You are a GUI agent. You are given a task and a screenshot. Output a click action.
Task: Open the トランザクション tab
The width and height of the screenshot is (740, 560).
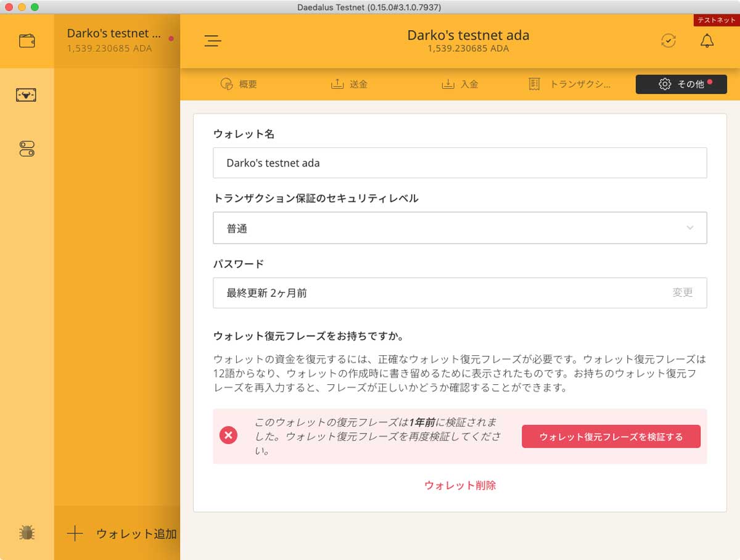[570, 84]
